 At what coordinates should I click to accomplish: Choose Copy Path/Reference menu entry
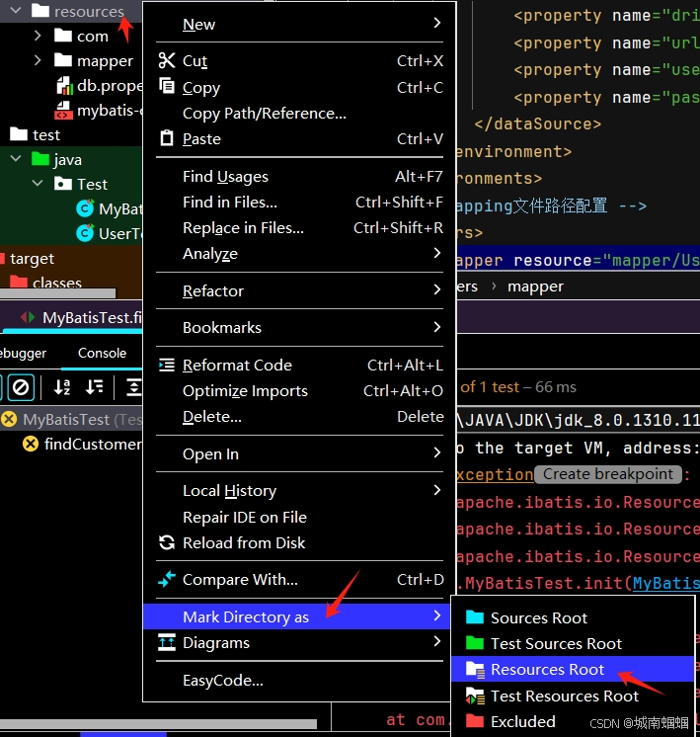click(299, 114)
